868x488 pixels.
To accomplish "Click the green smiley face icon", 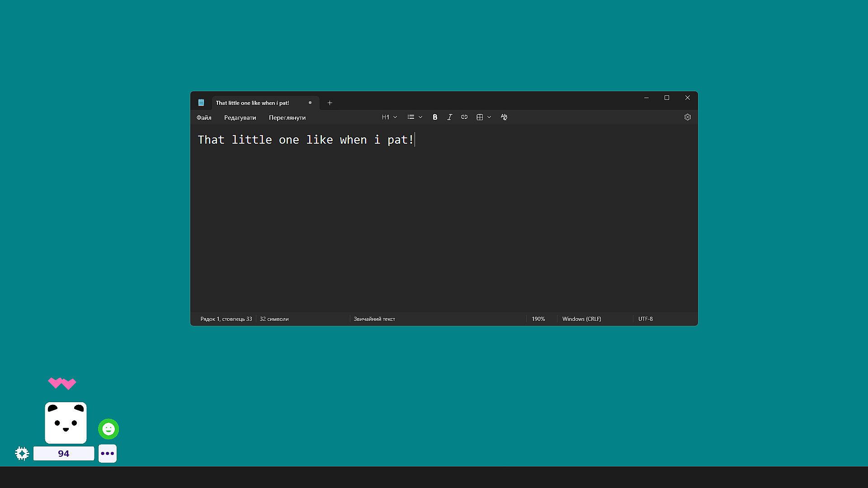I will tap(108, 429).
